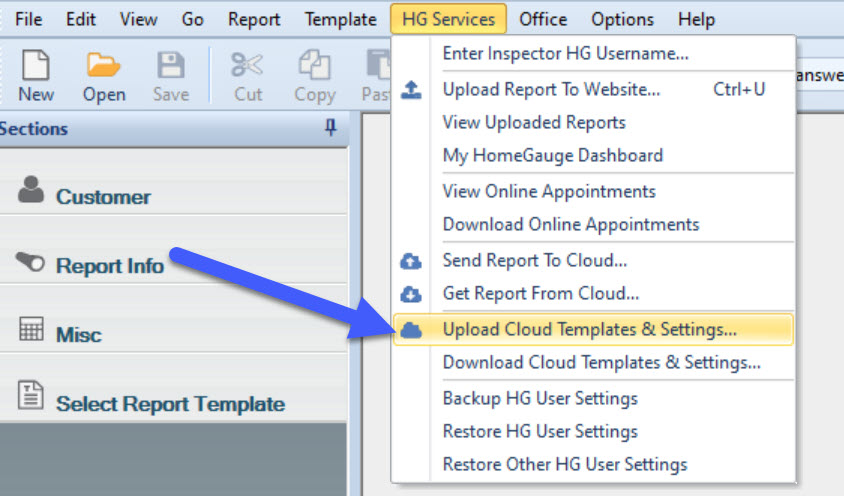
Task: Click the Select Report Template document icon
Action: 31,395
